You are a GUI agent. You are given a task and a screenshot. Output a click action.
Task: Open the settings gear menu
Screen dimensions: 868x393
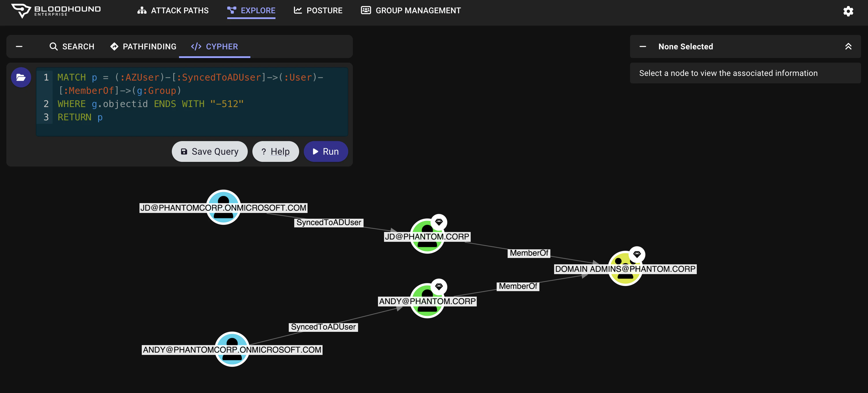coord(848,11)
